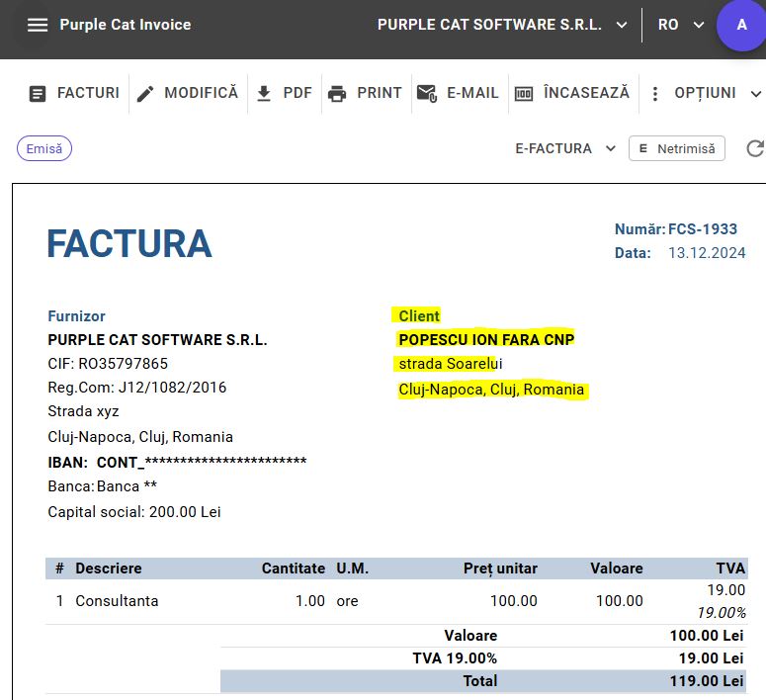Click supplier CIF: RO35797865
Screen dimensions: 766x700
pyautogui.click(x=108, y=364)
